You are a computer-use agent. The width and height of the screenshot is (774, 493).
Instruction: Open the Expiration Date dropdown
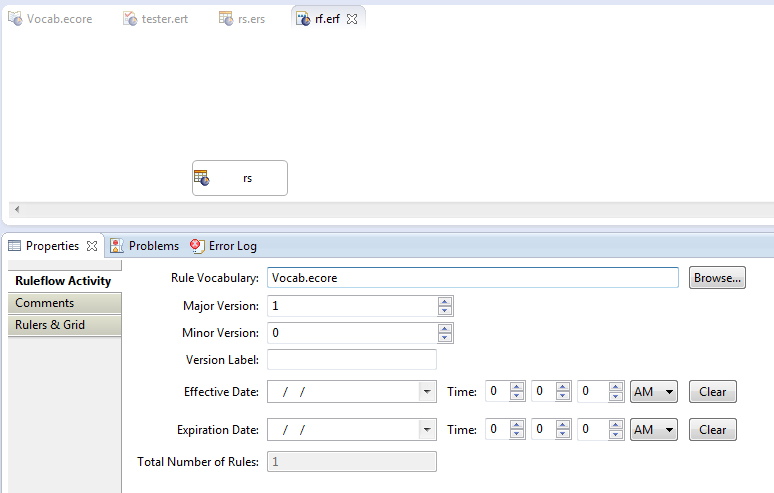pos(427,430)
